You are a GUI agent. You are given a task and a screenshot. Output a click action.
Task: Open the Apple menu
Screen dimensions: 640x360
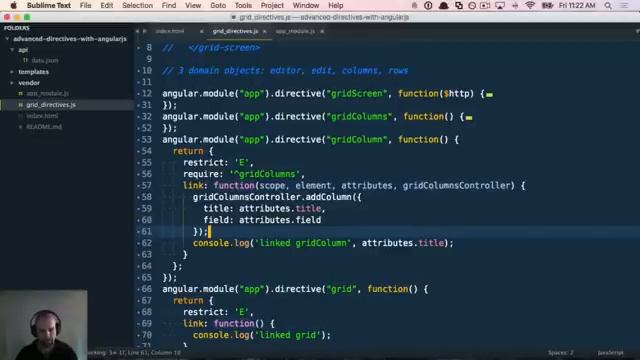pyautogui.click(x=13, y=5)
